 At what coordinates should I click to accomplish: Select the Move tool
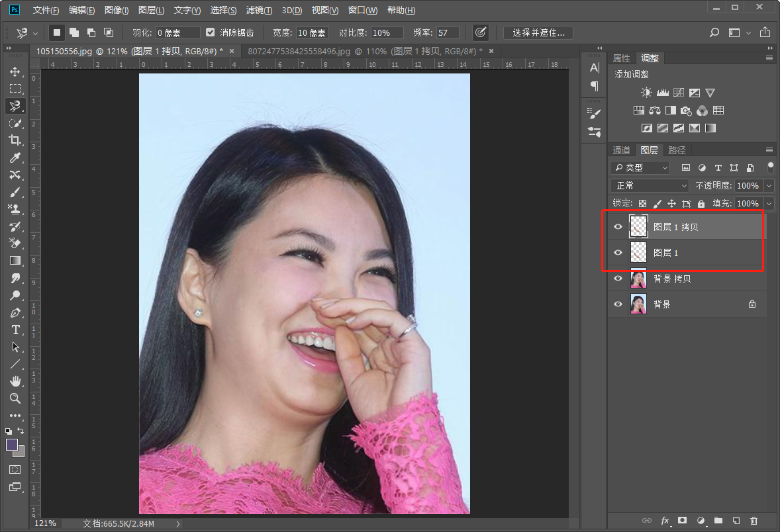pyautogui.click(x=15, y=71)
